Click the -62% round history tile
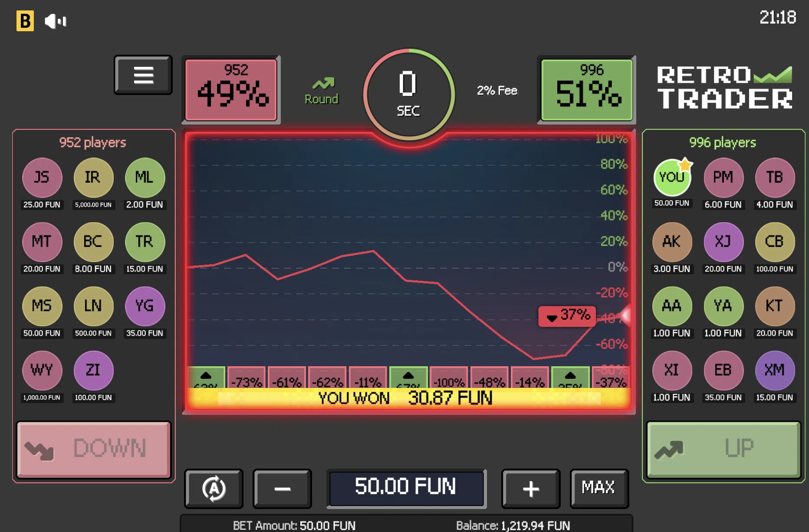The width and height of the screenshot is (809, 532). pyautogui.click(x=327, y=378)
